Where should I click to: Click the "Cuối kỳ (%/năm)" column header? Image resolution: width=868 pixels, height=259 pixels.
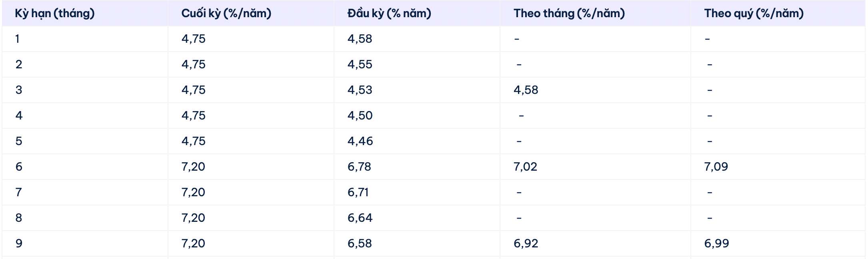coord(226,13)
